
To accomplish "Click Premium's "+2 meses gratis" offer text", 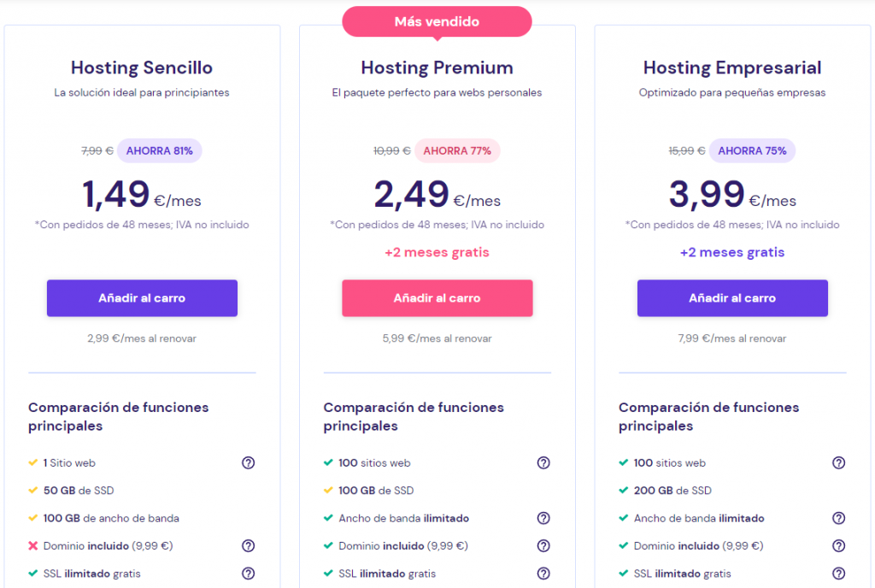I will point(437,252).
